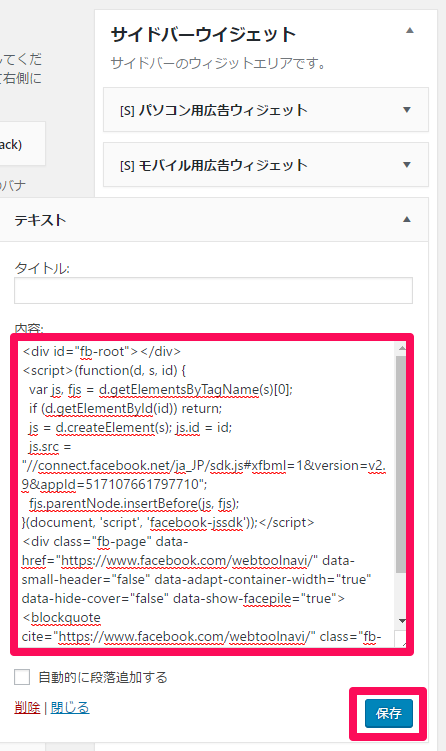Click the 削除 link
The width and height of the screenshot is (446, 751).
[27, 707]
